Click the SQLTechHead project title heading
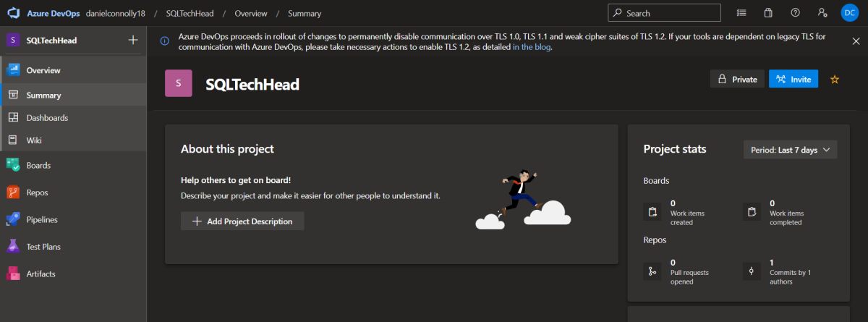Screen dimensions: 868x322 click(252, 84)
